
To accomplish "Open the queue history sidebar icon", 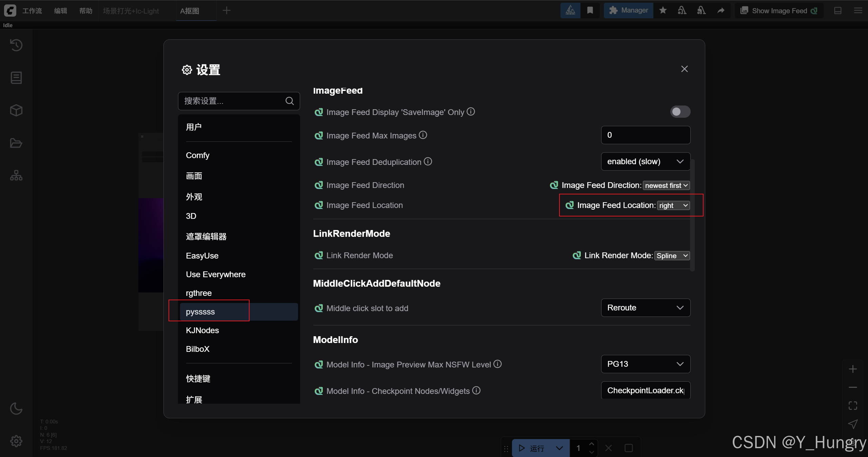I will point(16,45).
